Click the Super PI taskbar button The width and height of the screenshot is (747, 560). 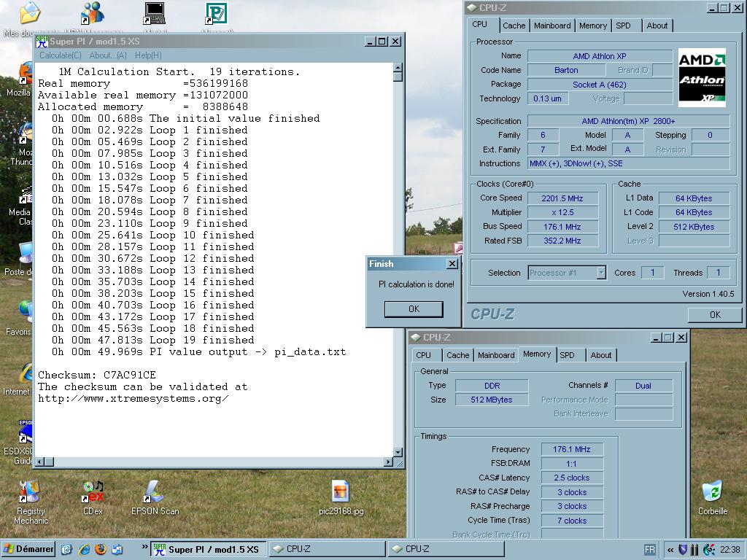coord(209,549)
